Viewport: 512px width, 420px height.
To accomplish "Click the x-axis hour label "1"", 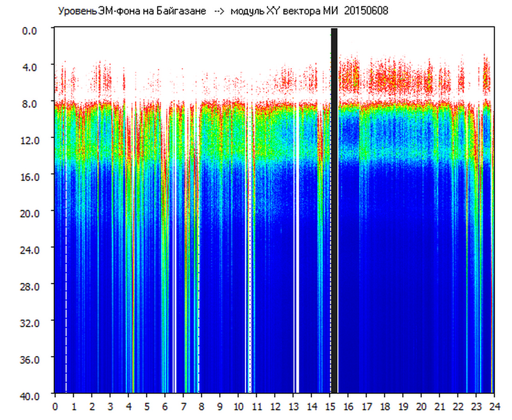I will tap(74, 406).
